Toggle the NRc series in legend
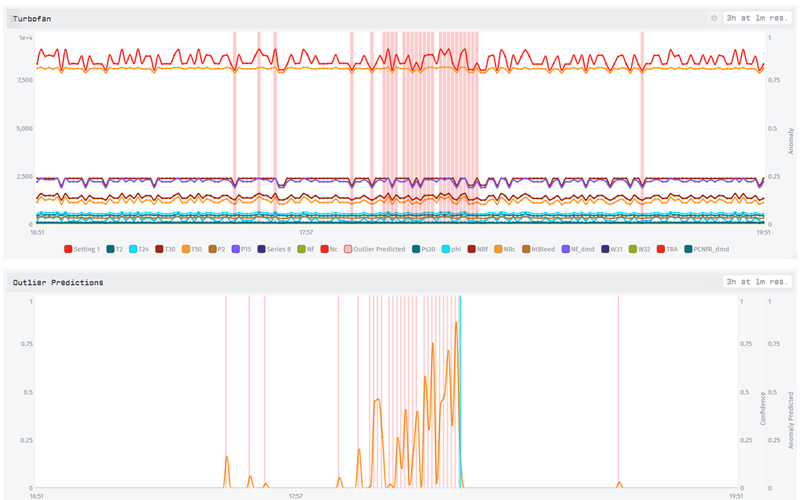800x500 pixels. point(505,249)
